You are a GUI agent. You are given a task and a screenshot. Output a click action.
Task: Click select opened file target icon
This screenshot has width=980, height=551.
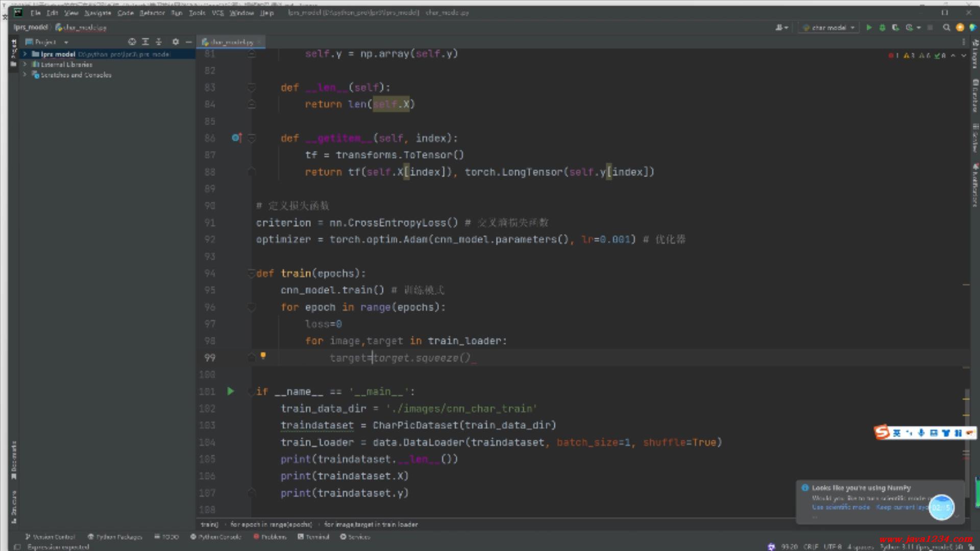tap(132, 42)
